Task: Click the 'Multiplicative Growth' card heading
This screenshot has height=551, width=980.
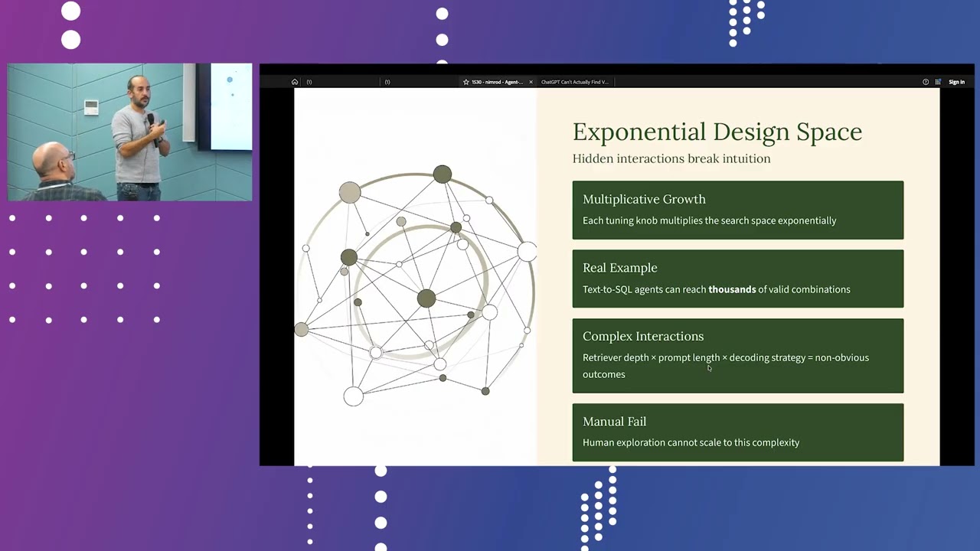Action: (644, 199)
